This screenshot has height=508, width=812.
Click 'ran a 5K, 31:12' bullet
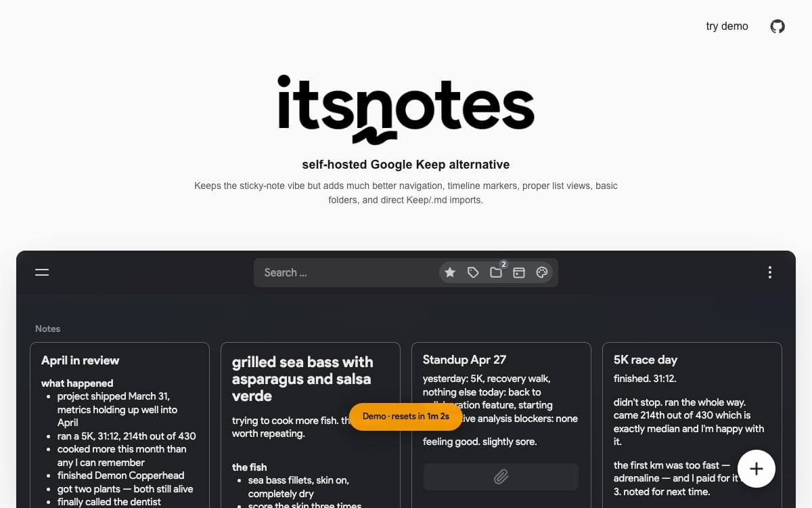127,436
